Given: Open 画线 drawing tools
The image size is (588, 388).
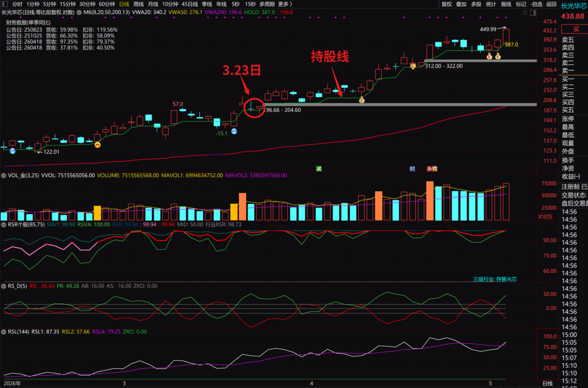Looking at the screenshot, I should (x=506, y=4).
